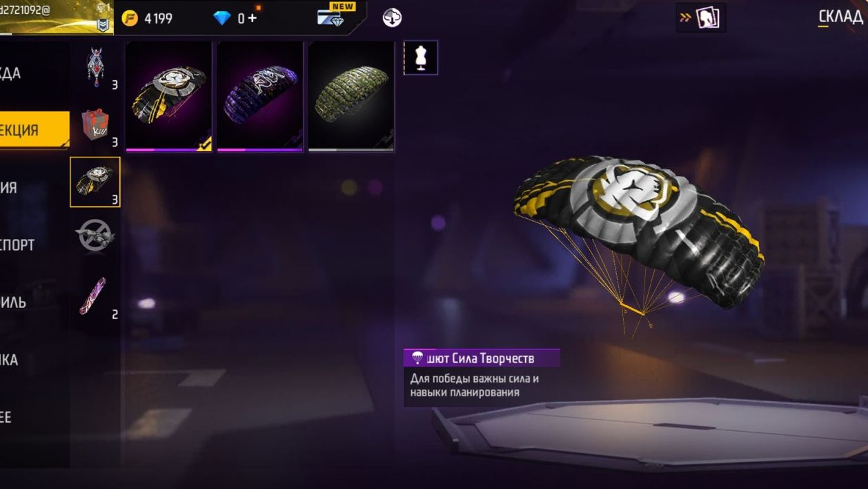Image resolution: width=868 pixels, height=489 pixels.
Task: Open the mannequin preview icon
Action: click(421, 58)
